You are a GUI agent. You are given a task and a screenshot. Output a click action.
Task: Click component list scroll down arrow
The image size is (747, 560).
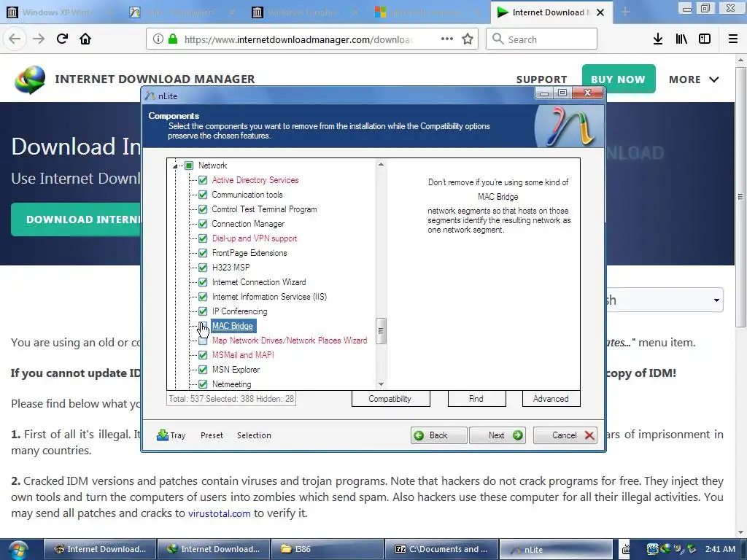click(x=381, y=384)
